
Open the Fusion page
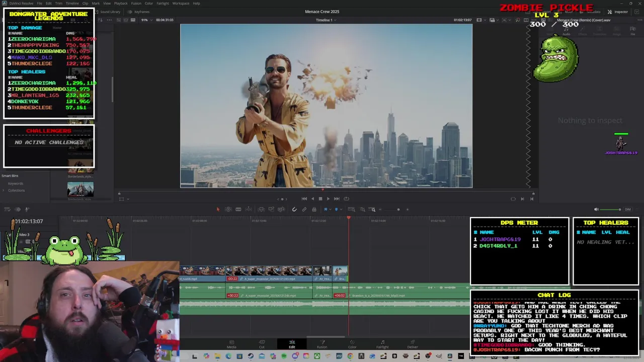tap(322, 344)
